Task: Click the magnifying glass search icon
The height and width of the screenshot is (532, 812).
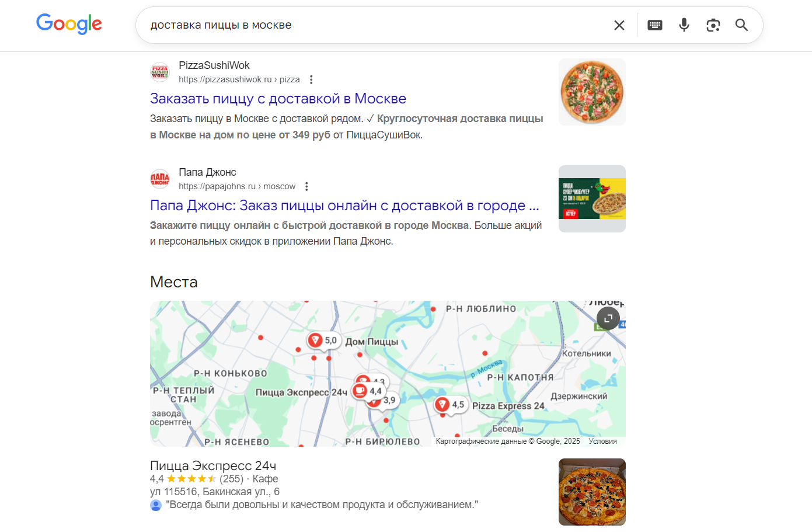Action: [x=741, y=25]
